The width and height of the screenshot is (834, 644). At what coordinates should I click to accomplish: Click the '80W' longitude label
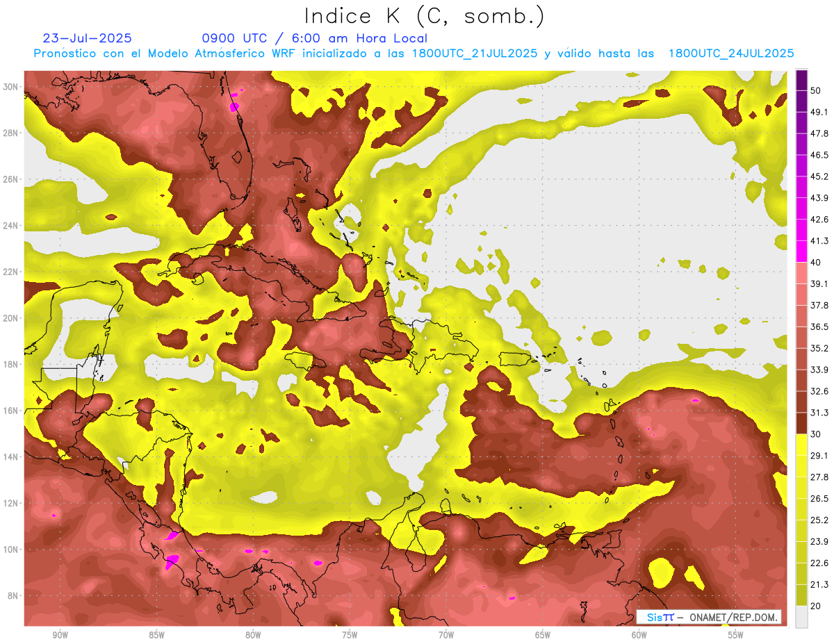point(253,636)
